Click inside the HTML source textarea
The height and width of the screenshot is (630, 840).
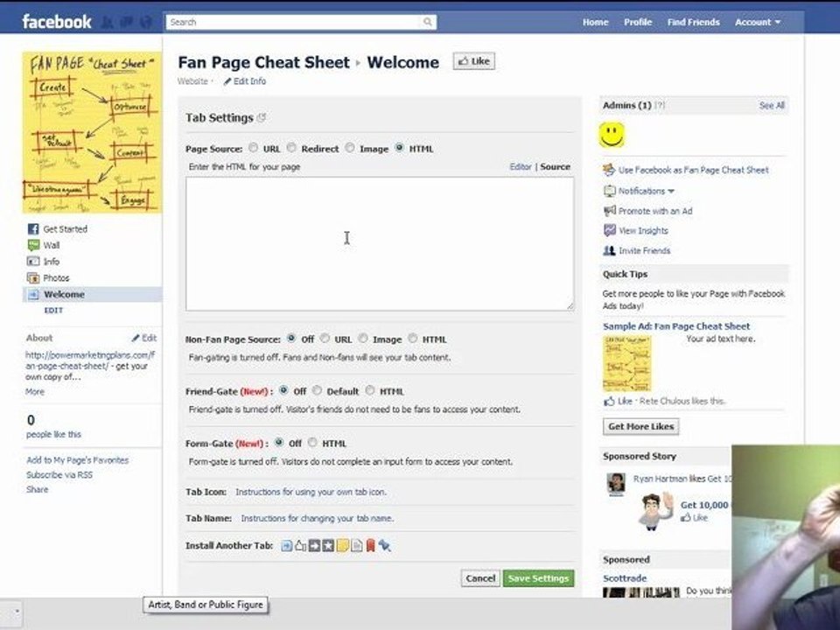point(380,244)
